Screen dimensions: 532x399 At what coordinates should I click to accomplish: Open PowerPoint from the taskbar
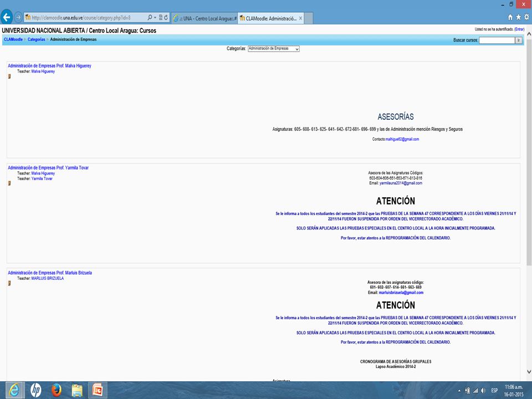pyautogui.click(x=98, y=390)
